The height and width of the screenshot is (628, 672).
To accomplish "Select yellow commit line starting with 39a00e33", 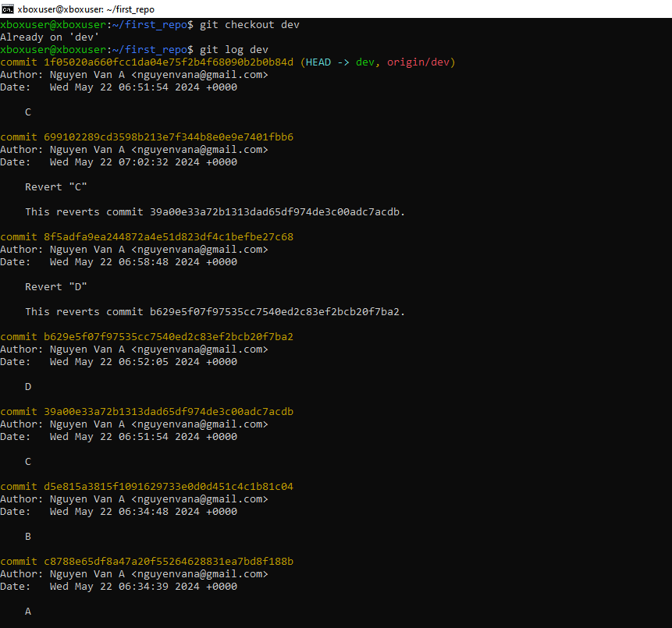I will 147,412.
